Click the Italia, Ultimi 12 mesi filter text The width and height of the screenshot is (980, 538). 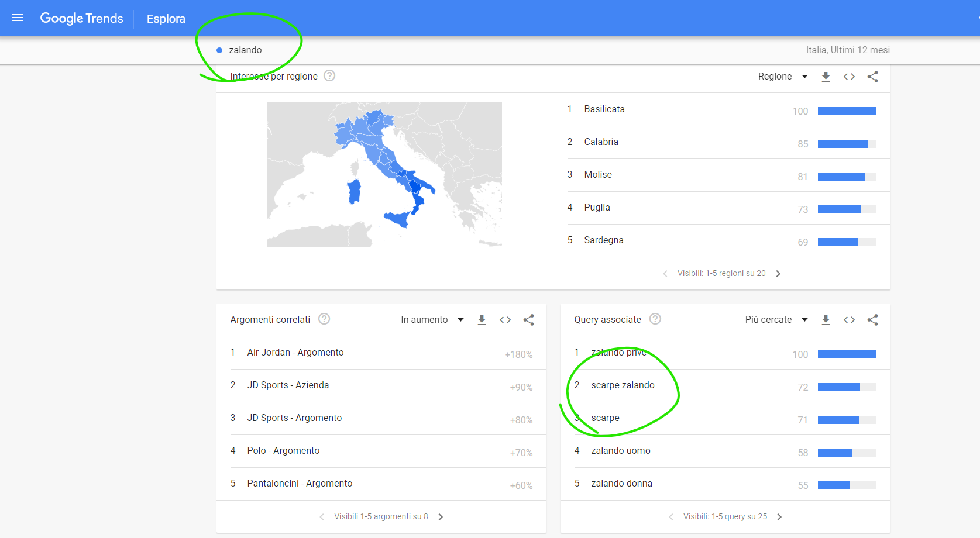point(848,50)
